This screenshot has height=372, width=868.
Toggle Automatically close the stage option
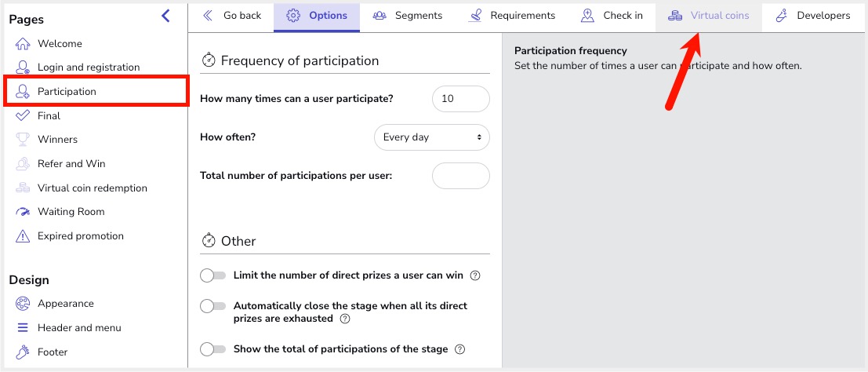(x=212, y=306)
